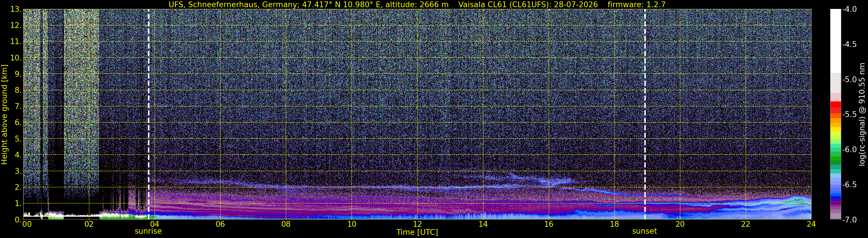This screenshot has height=238, width=868.
Task: Click the 24 time axis tick label
Action: pos(811,224)
